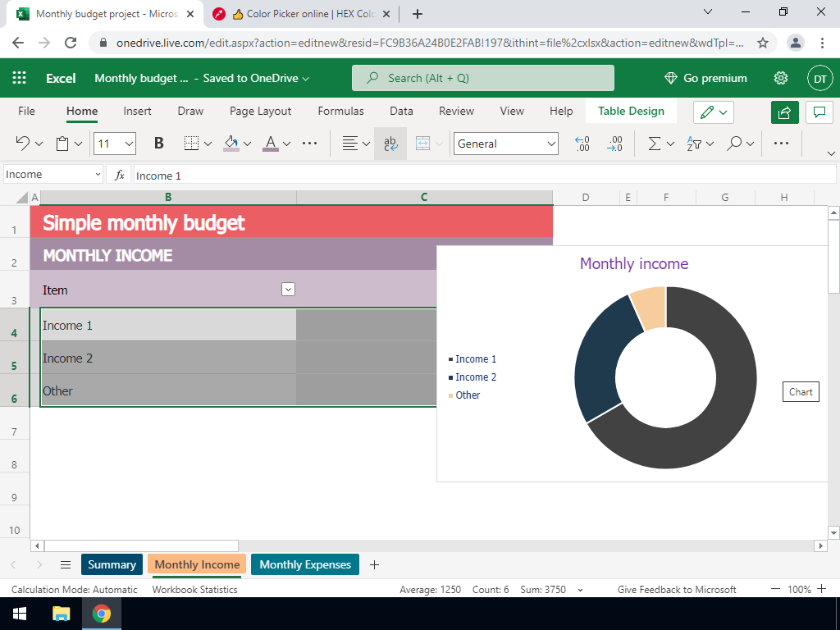Click Give Feedback to Microsoft link
Image resolution: width=840 pixels, height=630 pixels.
[x=677, y=589]
